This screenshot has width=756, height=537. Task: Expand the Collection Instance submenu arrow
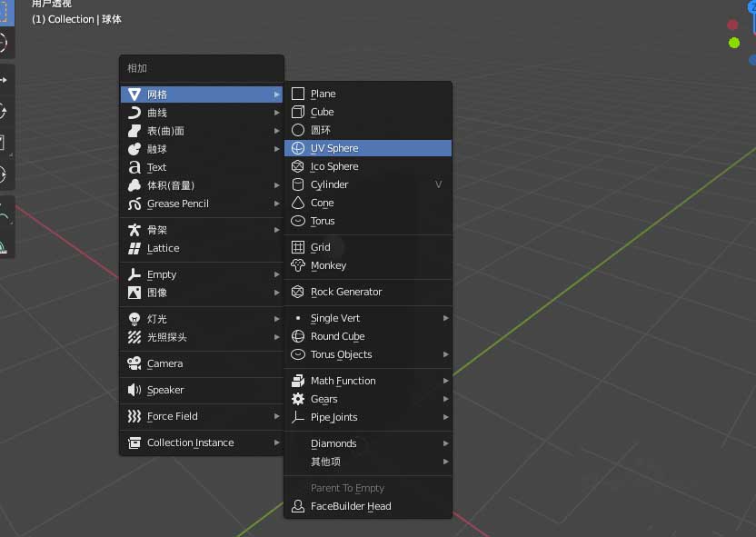277,443
